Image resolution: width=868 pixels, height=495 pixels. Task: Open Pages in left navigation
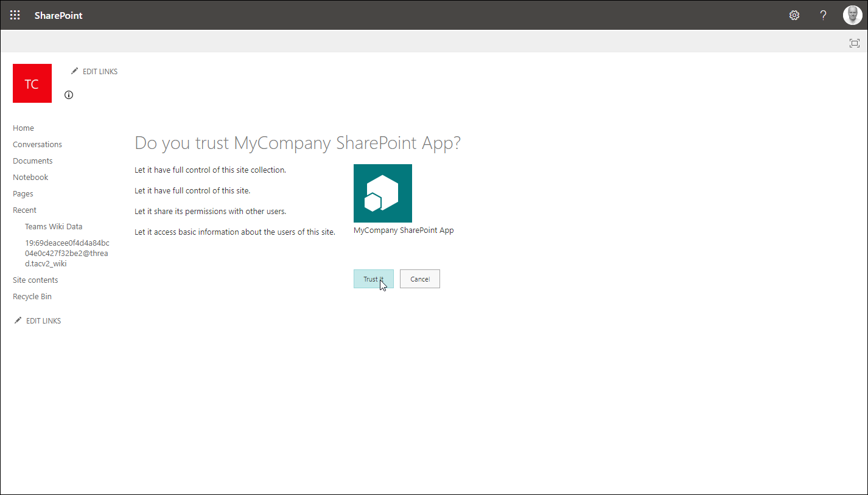point(23,194)
